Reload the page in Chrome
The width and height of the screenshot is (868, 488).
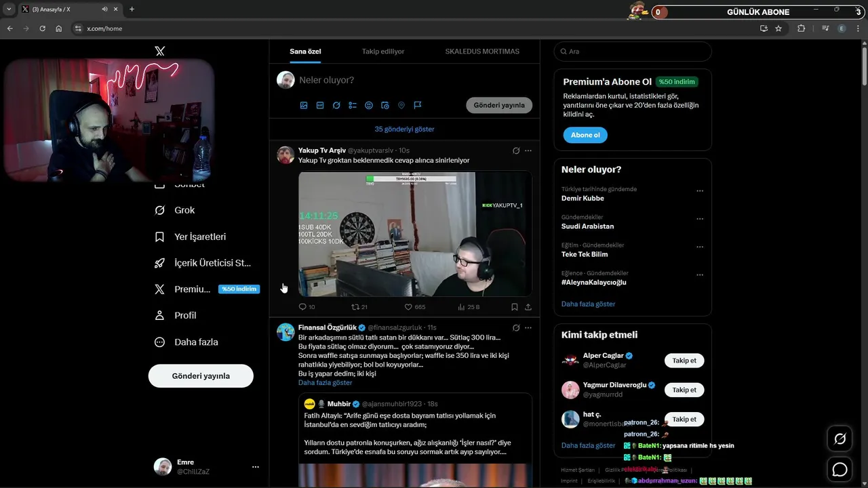[42, 28]
